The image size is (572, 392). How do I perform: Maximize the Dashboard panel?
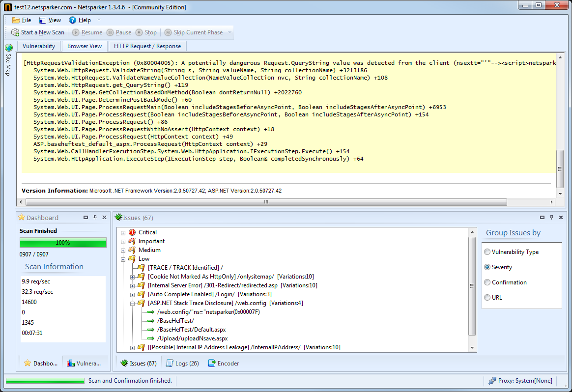point(86,217)
